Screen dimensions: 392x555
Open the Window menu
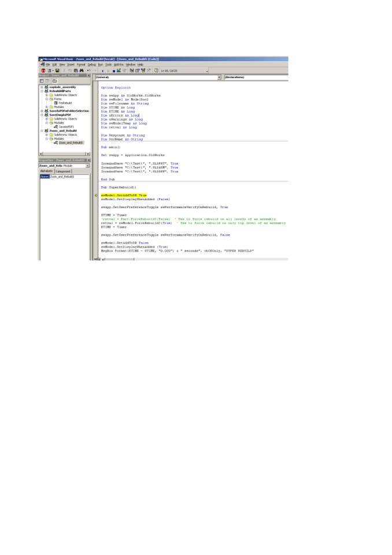point(131,64)
